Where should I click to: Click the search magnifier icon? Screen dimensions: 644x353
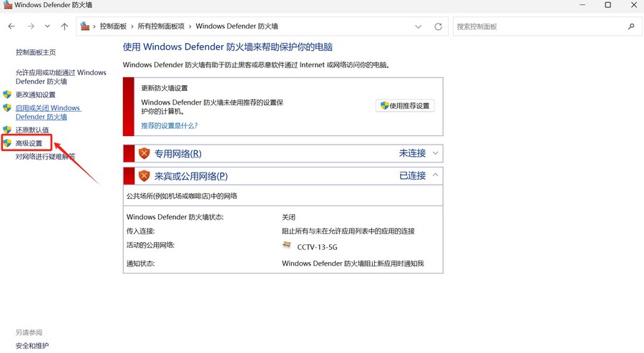tap(631, 26)
